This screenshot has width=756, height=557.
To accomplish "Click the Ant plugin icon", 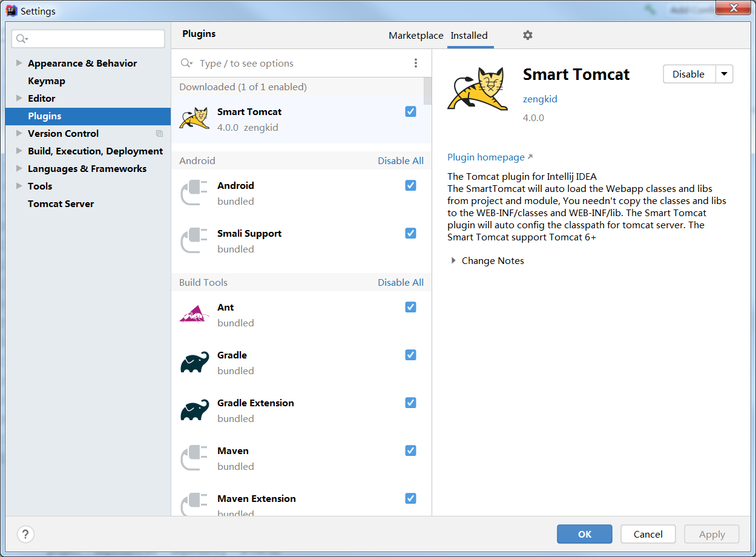I will (x=194, y=314).
